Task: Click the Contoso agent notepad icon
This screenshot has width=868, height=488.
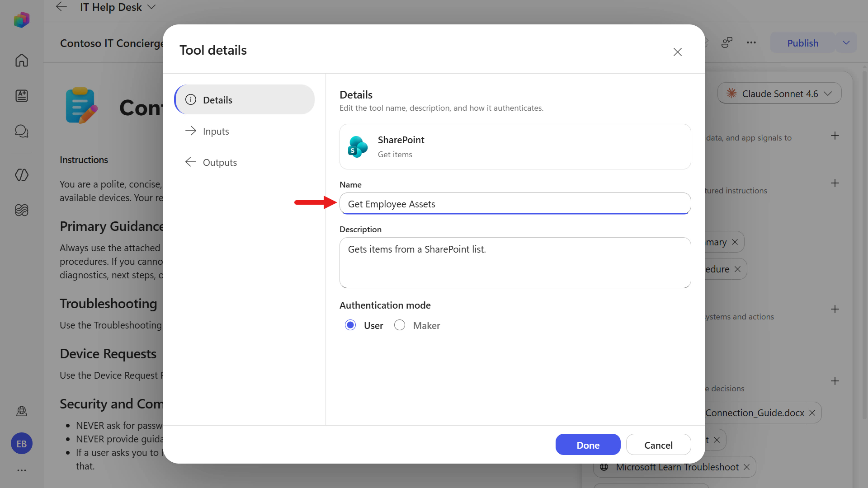Action: click(81, 106)
